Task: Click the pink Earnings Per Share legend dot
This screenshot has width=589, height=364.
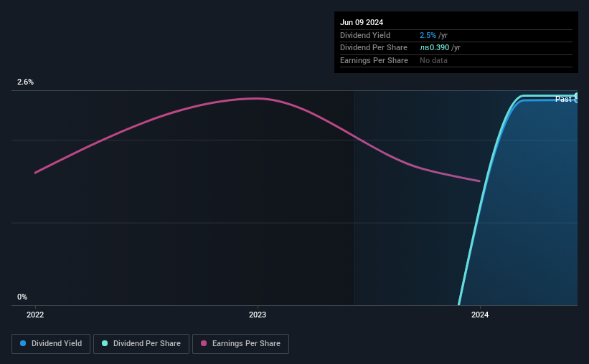Action: pos(204,343)
